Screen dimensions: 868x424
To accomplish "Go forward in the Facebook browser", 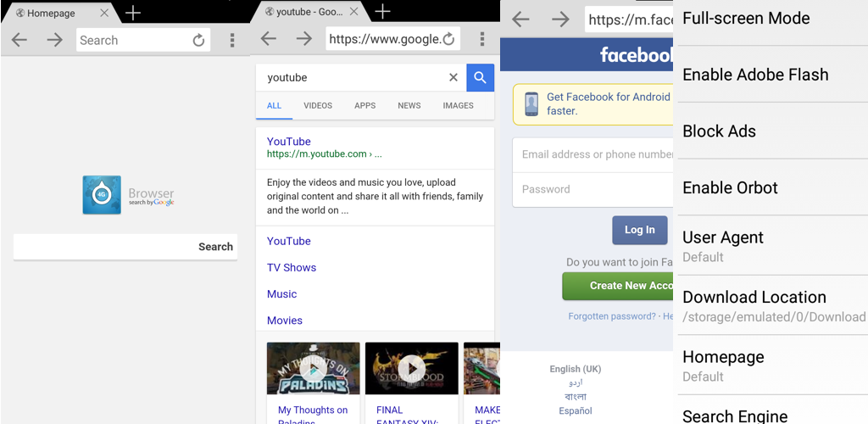I will (561, 20).
